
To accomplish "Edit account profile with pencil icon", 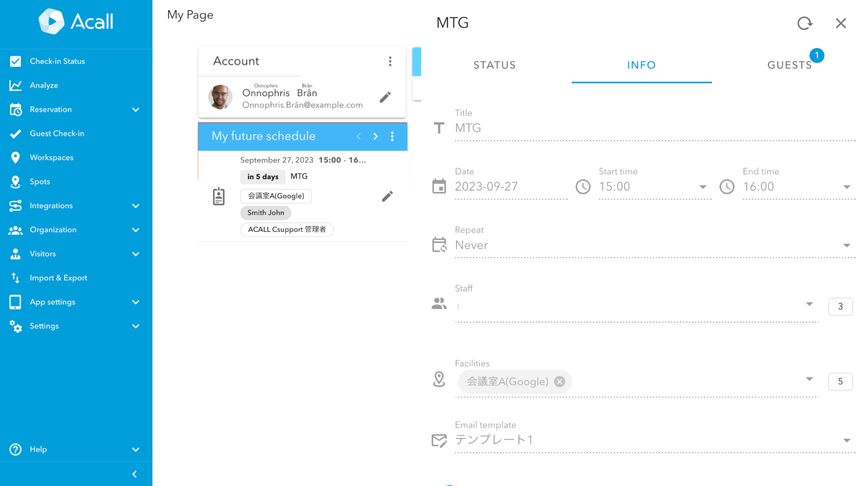I will point(385,97).
